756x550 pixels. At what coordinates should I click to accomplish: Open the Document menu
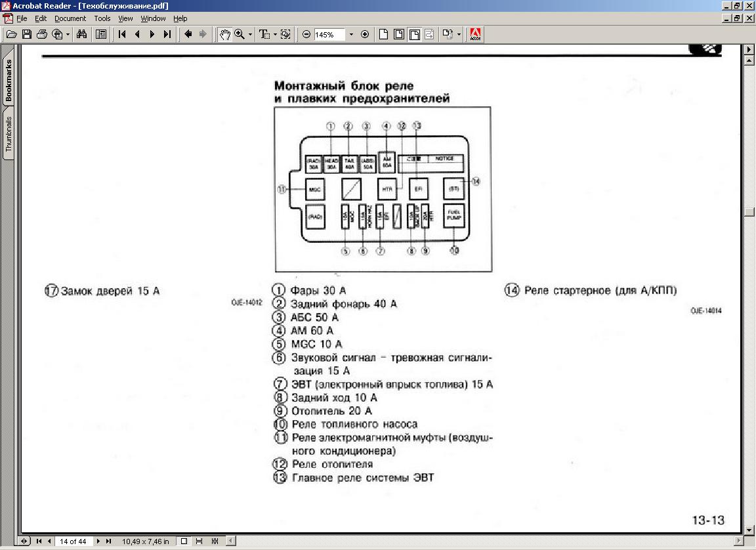70,18
